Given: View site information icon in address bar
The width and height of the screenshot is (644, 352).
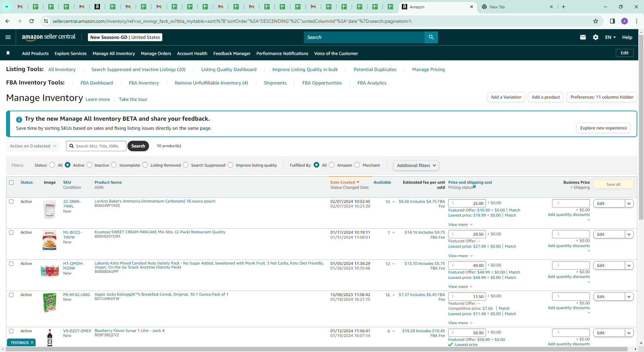Looking at the screenshot, I should pos(46,21).
